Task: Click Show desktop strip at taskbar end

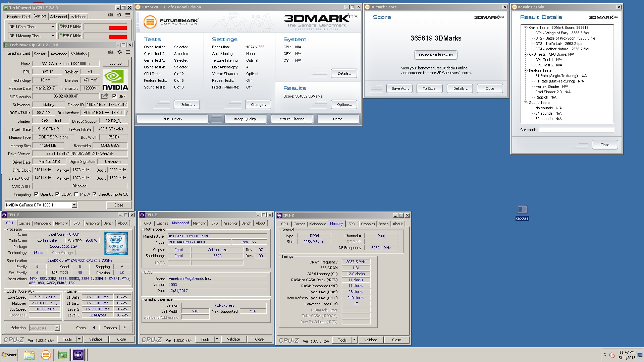Action: point(640,355)
